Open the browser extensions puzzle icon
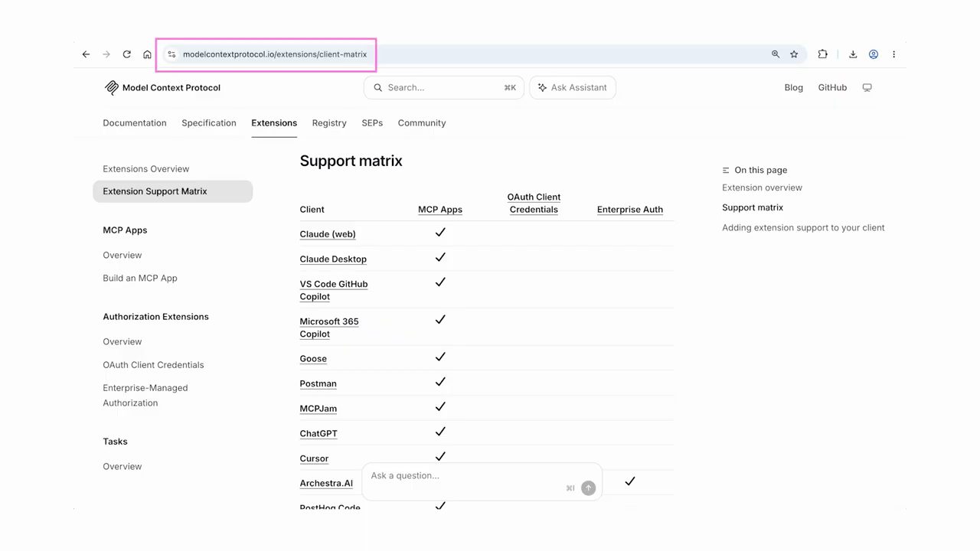This screenshot has height=551, width=980. pos(822,54)
